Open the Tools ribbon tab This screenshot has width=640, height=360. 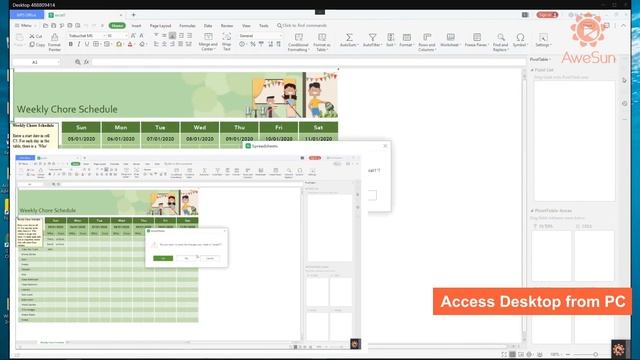pyautogui.click(x=264, y=26)
